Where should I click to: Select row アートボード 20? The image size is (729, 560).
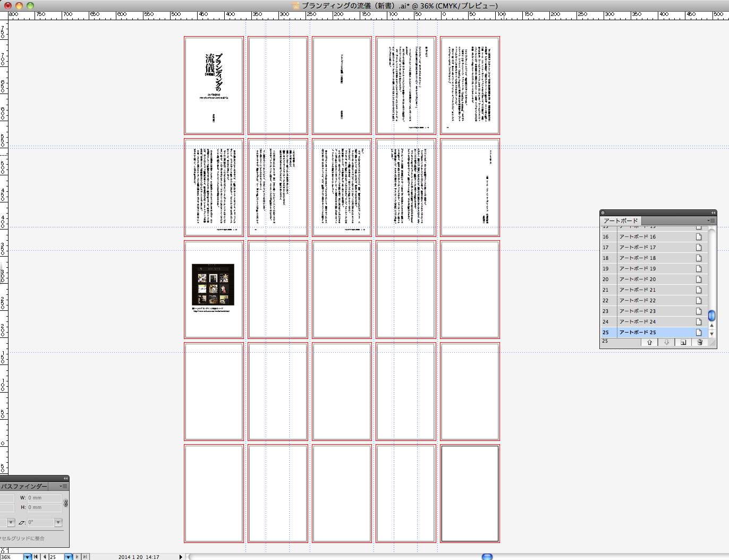pos(655,279)
